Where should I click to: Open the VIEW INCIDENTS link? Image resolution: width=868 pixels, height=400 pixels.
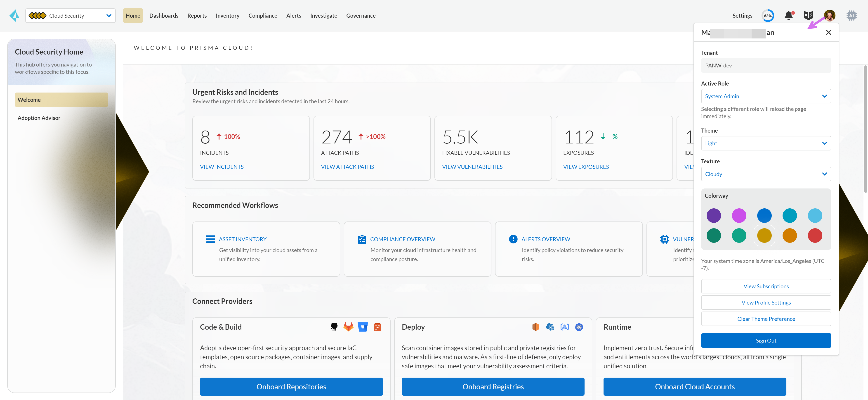[222, 167]
